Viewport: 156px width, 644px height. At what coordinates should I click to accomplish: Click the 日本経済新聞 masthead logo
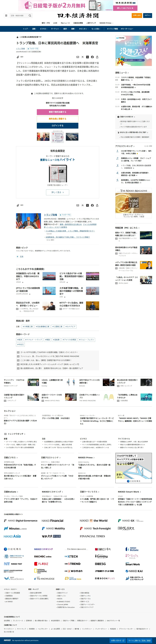click(78, 16)
